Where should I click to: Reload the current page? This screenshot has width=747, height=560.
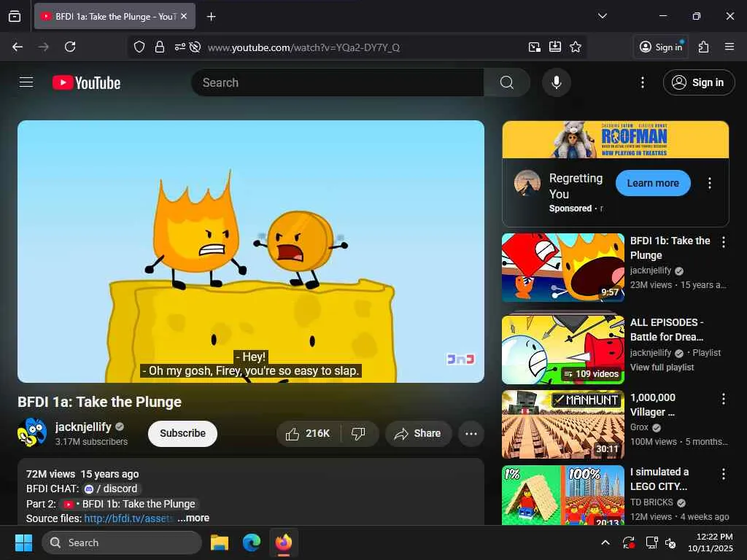coord(70,47)
